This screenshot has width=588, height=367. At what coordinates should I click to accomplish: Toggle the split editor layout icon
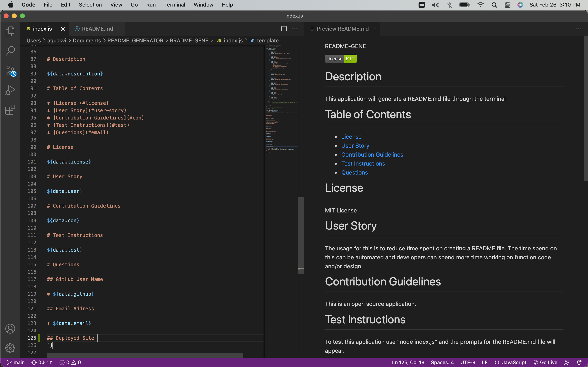[284, 29]
